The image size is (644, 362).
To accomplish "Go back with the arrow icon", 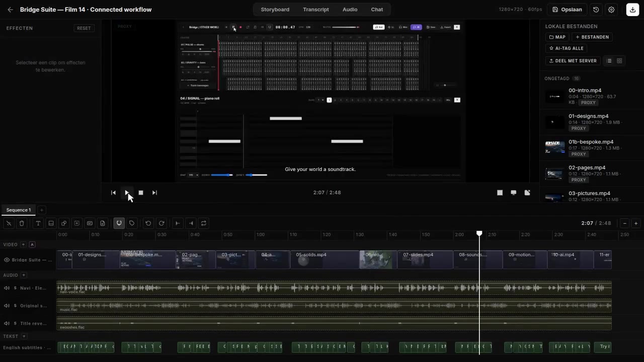I will coord(10,10).
